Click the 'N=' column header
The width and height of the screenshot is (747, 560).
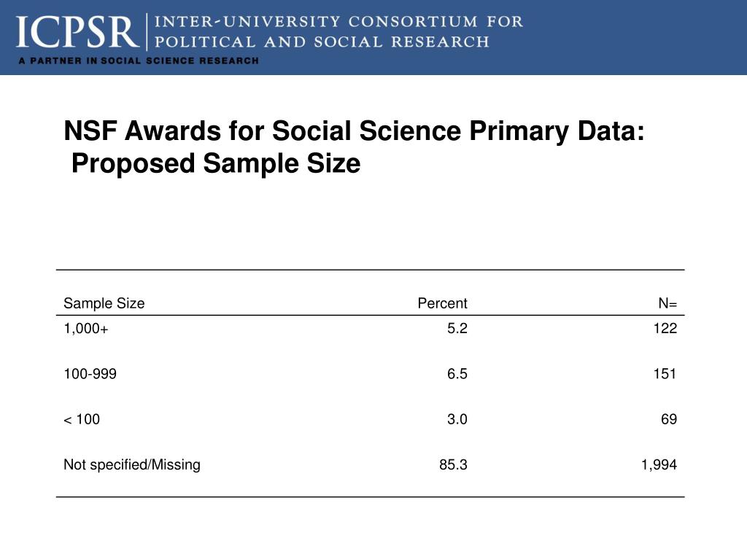tap(667, 303)
